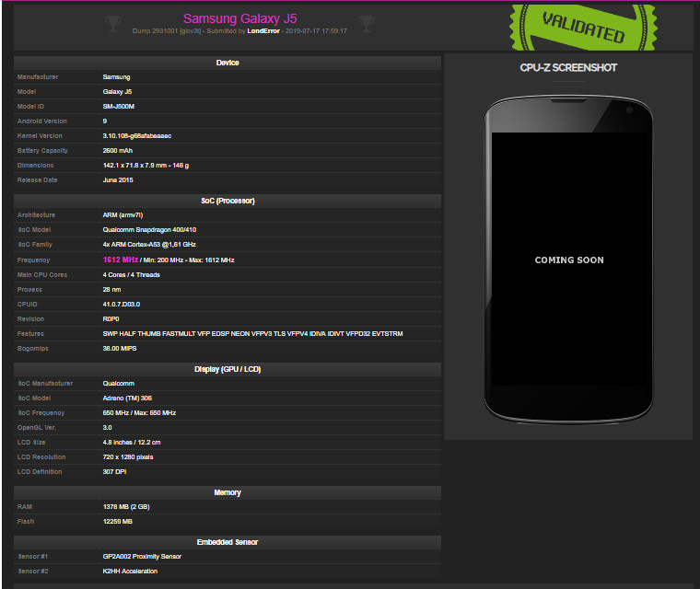
Task: Click the CPU-Z SCREENSHOT heading
Action: click(568, 68)
